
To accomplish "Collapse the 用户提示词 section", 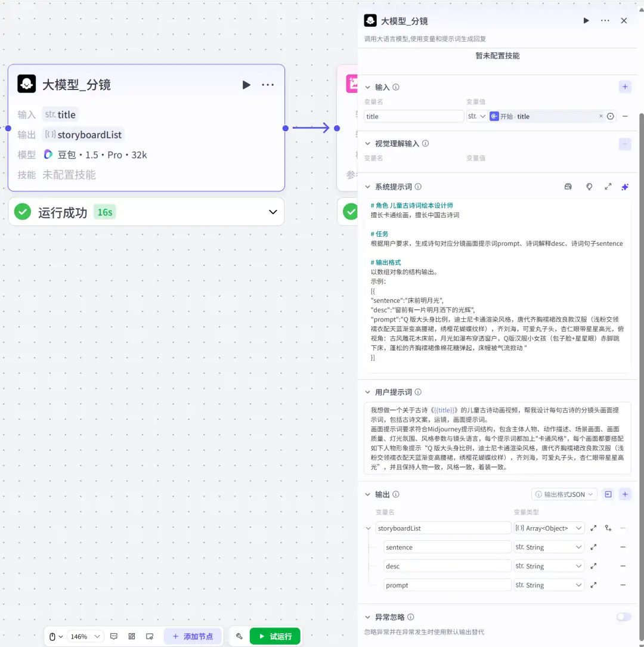I will pos(367,392).
